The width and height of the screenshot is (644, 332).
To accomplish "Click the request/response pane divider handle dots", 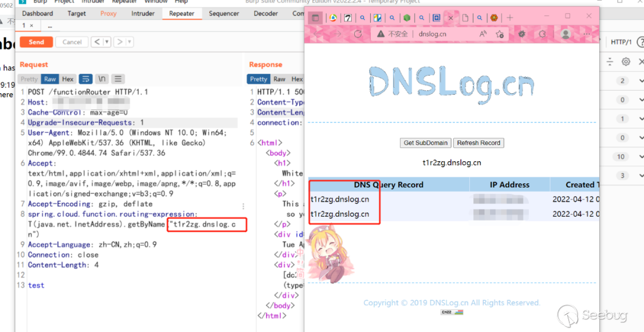I will 243,206.
